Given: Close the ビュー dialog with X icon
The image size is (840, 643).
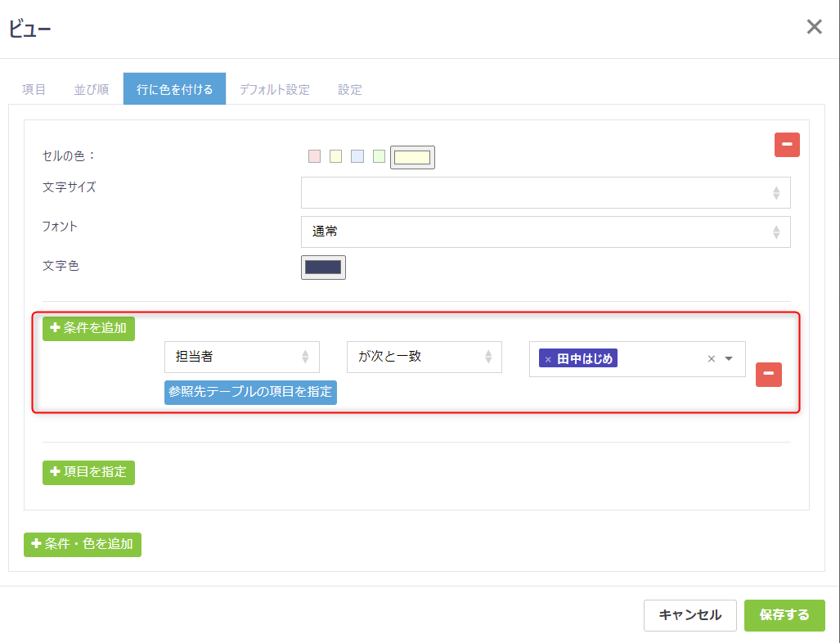Looking at the screenshot, I should [814, 27].
